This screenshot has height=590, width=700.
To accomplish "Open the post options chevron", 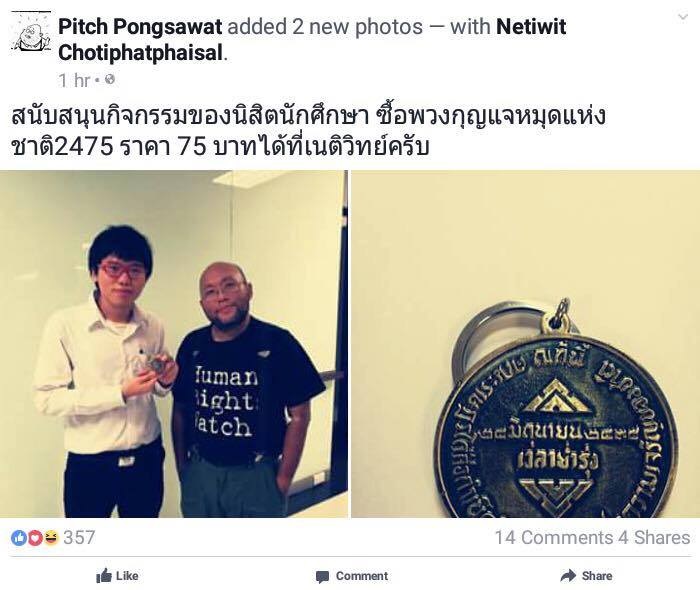I will click(683, 17).
